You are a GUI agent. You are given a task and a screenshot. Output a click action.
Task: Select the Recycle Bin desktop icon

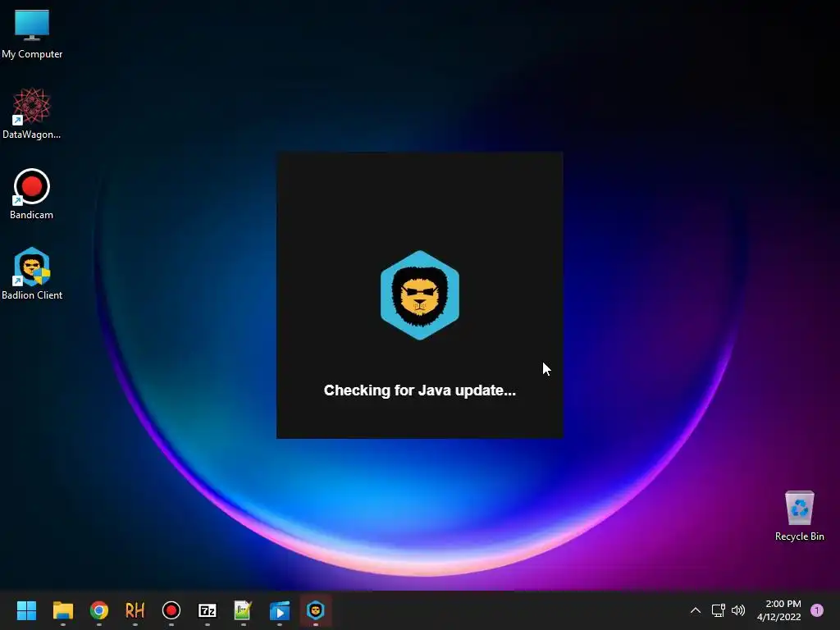click(799, 516)
